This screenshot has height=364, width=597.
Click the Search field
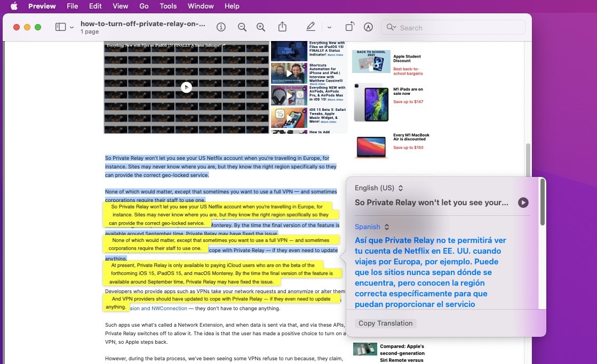click(x=453, y=27)
